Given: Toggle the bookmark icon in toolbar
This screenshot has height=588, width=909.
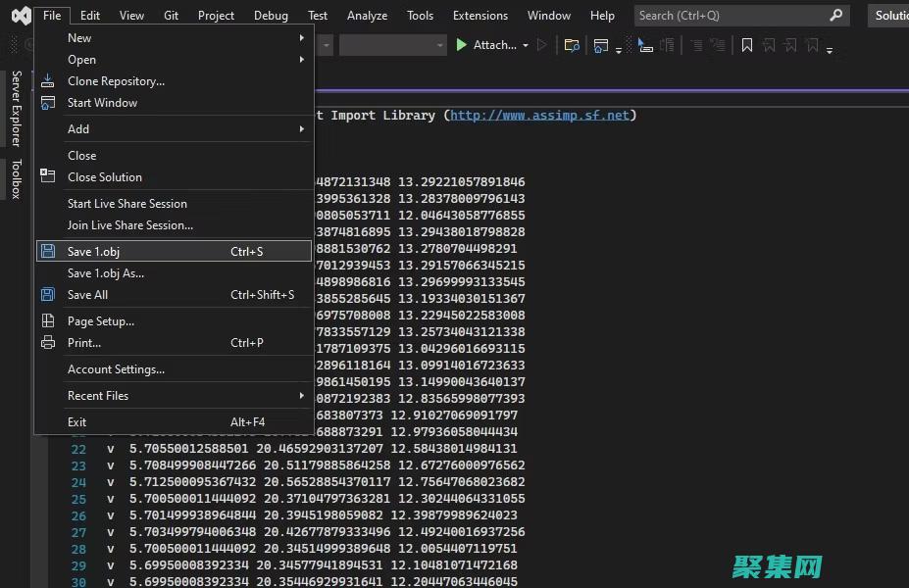Looking at the screenshot, I should pos(747,45).
